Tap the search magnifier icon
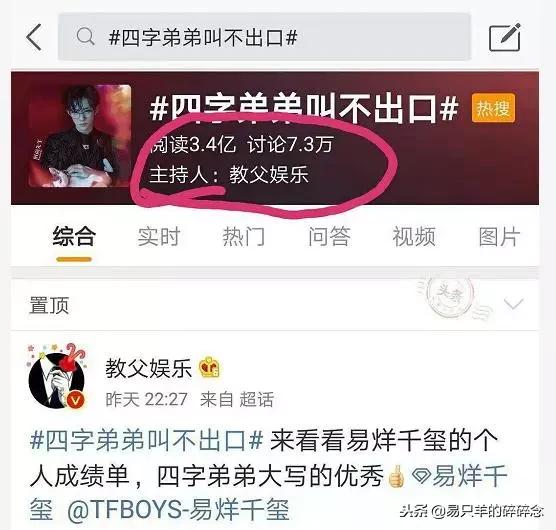 (x=85, y=37)
